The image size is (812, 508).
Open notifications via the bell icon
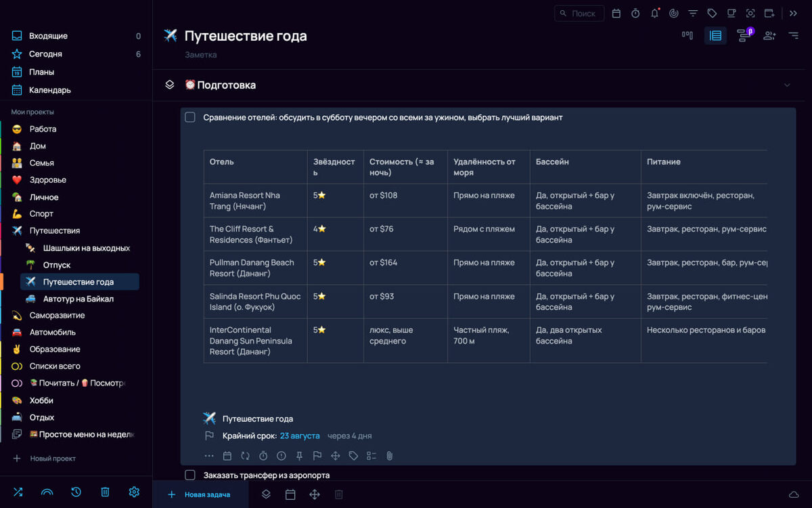tap(654, 12)
